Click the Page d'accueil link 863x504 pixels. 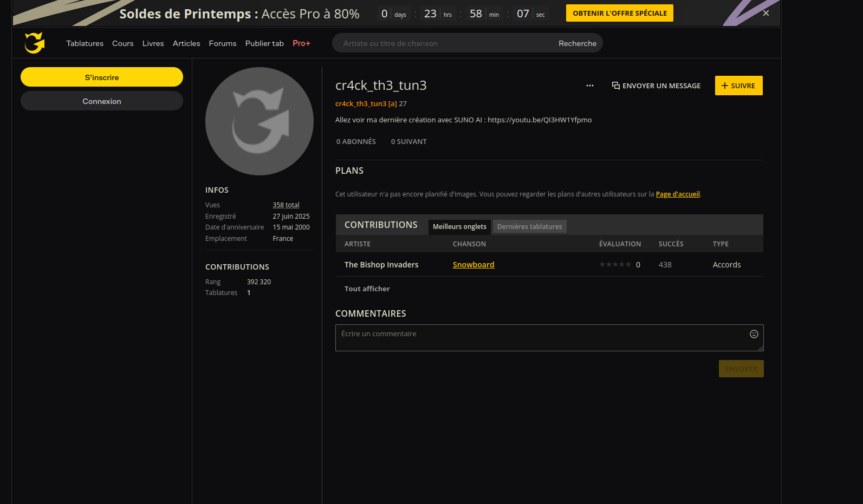point(677,194)
